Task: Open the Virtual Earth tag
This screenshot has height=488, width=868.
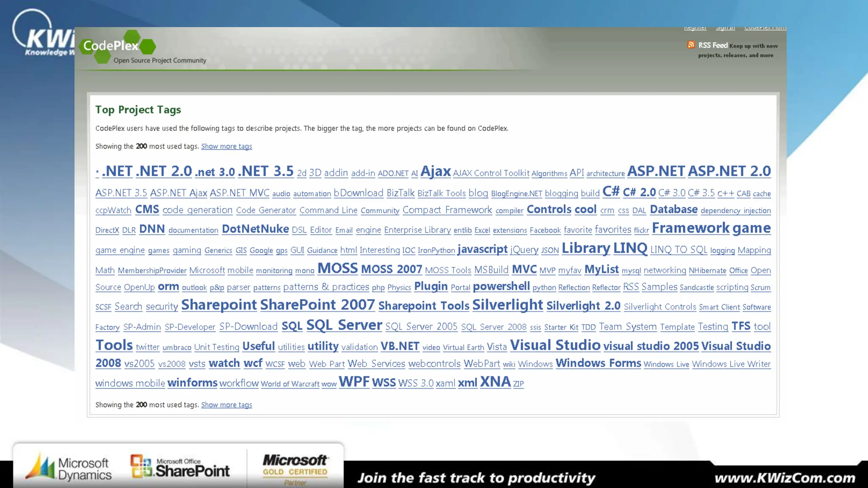Action: [463, 348]
